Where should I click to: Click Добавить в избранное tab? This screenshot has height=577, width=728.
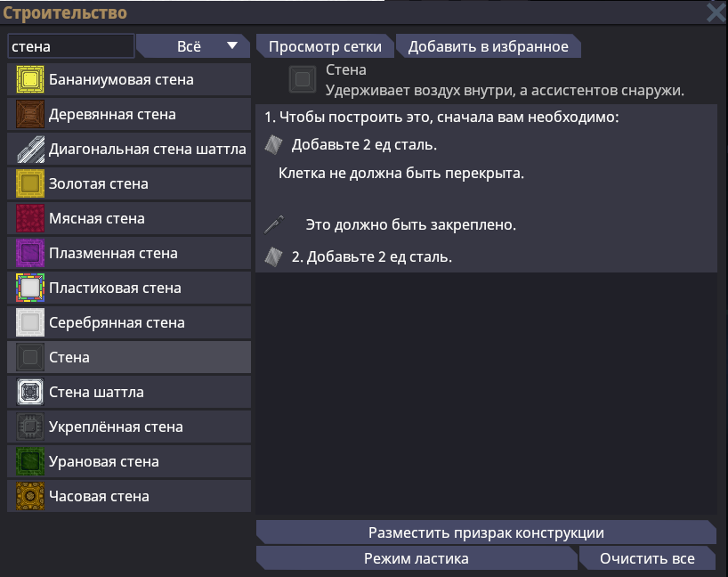488,47
